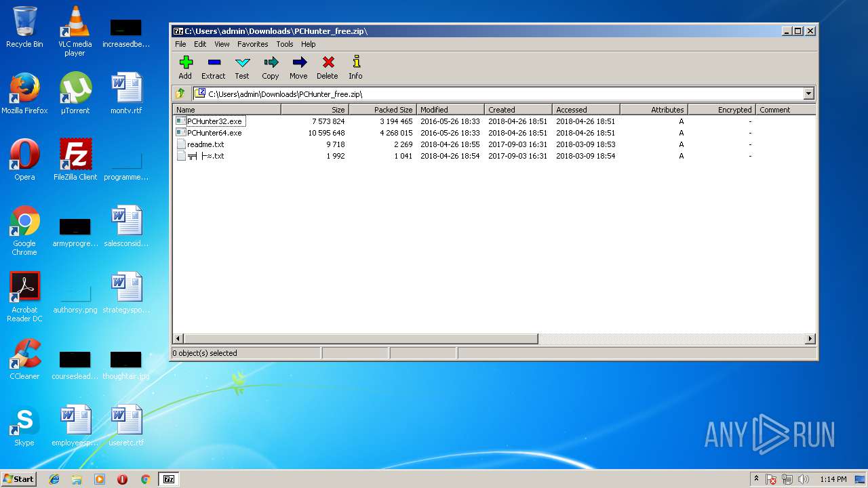
Task: Click size value 7 573 824
Action: [x=328, y=121]
